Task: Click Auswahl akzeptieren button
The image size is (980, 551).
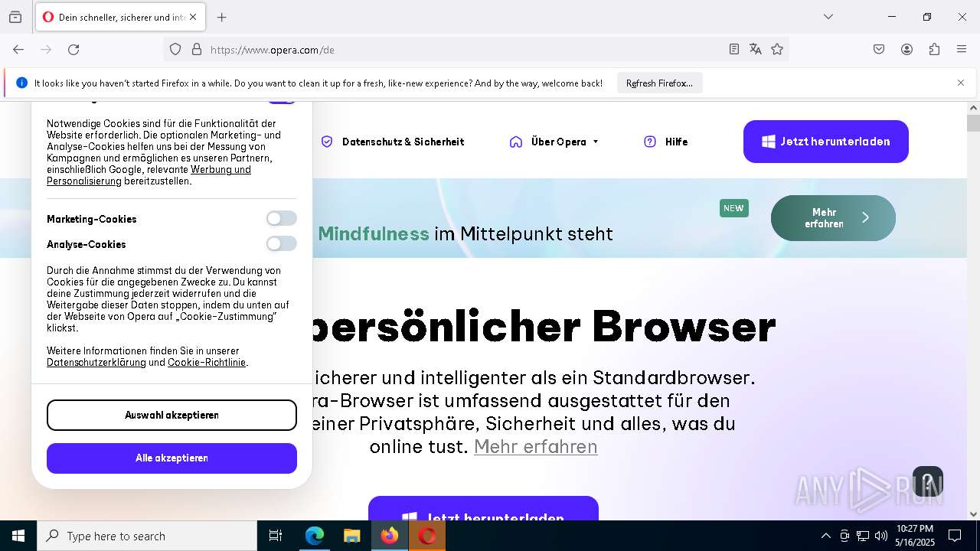Action: pos(171,415)
